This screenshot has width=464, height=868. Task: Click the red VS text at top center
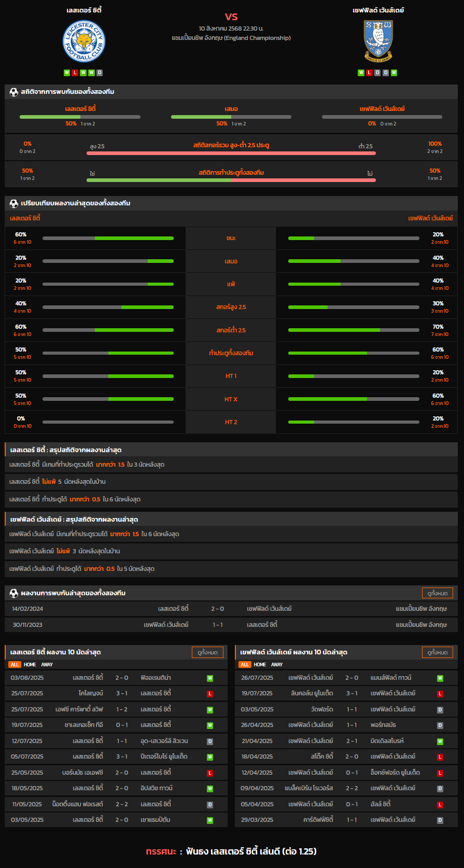click(231, 17)
